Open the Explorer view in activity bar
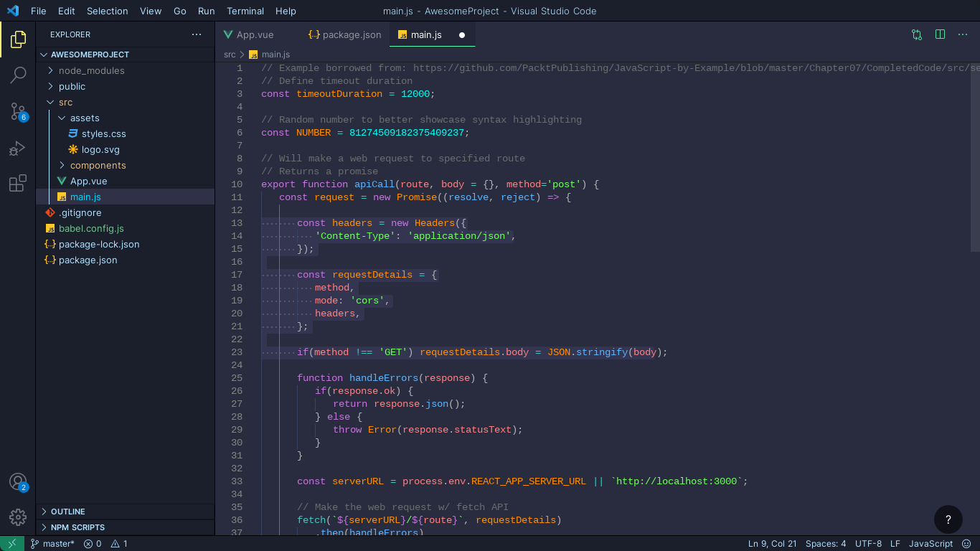 point(18,39)
